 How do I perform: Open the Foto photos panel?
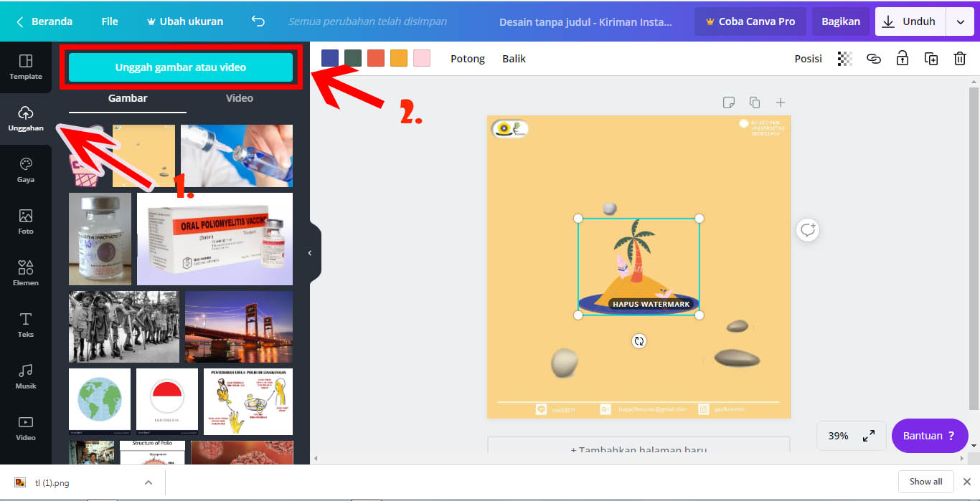(26, 222)
